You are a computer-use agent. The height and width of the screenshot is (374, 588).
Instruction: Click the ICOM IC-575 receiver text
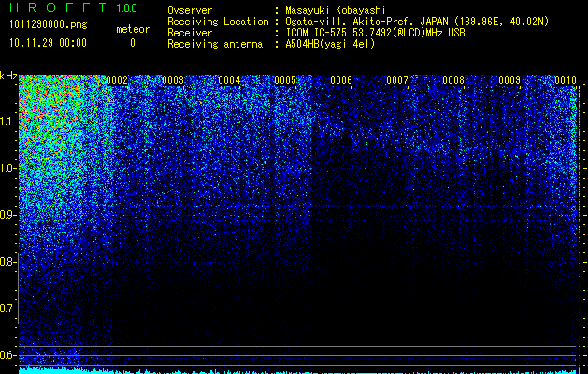coord(375,33)
